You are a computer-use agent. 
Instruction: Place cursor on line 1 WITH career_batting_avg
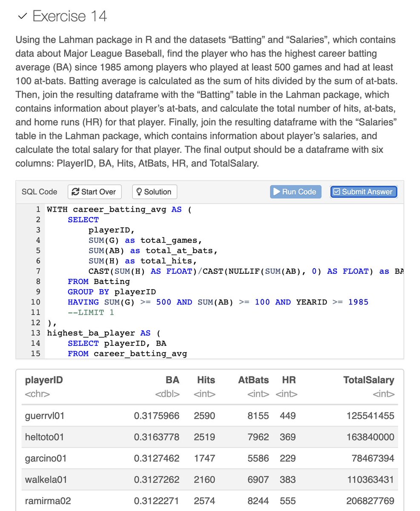119,210
